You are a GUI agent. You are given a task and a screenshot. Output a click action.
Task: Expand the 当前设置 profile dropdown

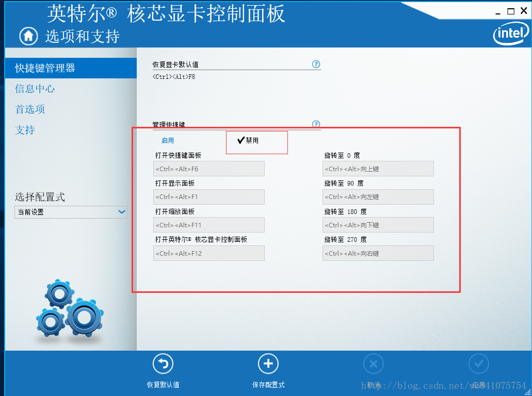71,212
